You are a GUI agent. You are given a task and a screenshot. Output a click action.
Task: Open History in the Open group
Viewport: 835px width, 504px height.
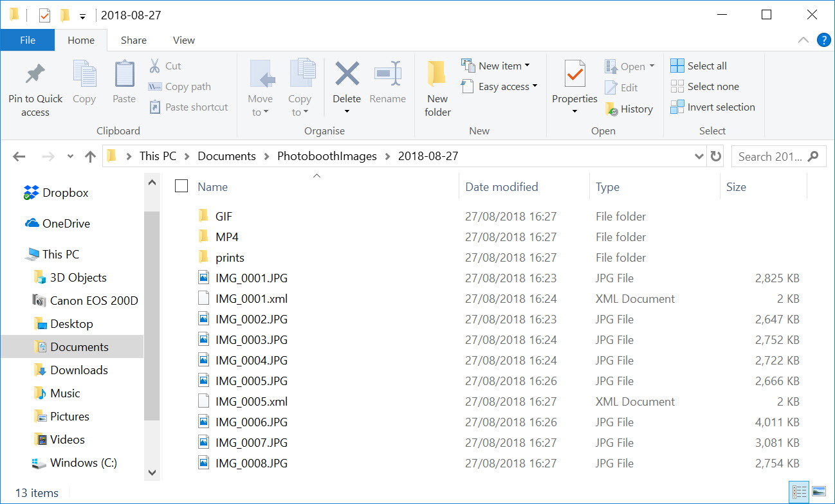629,109
